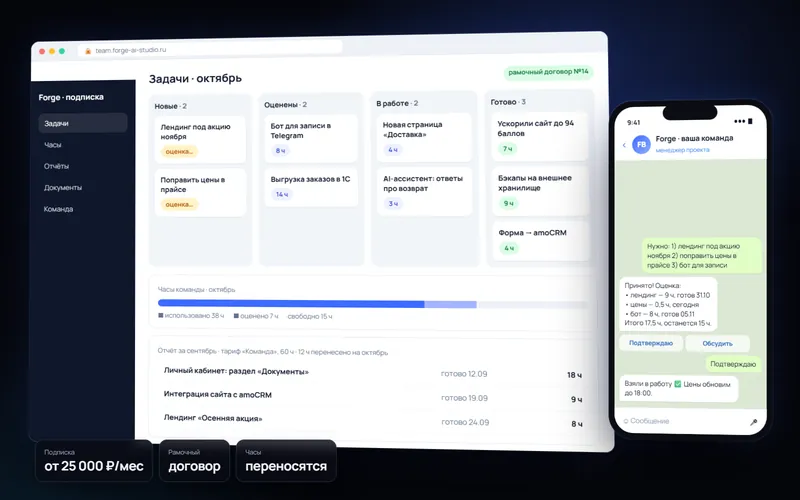800x500 pixels.
Task: Open the FB avatar in the phone chat
Action: [641, 144]
